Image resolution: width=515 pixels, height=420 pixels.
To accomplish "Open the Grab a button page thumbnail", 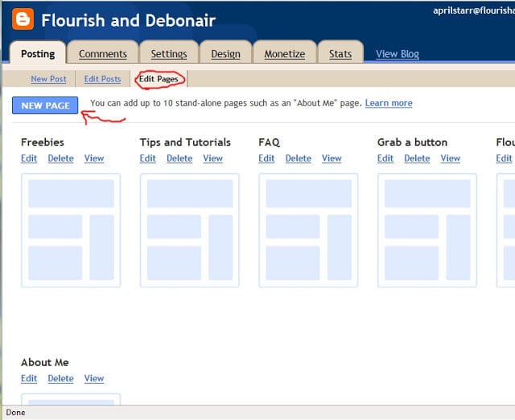I will click(x=427, y=230).
